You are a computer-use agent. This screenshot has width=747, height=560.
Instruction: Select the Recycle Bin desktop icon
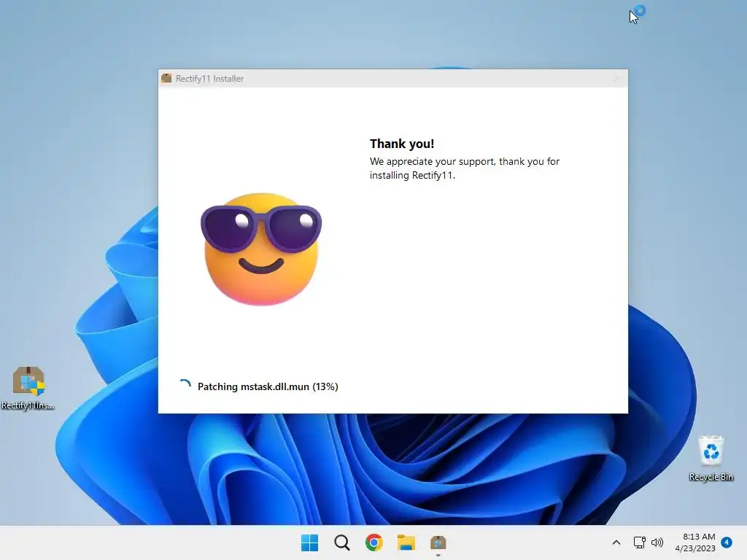click(711, 458)
